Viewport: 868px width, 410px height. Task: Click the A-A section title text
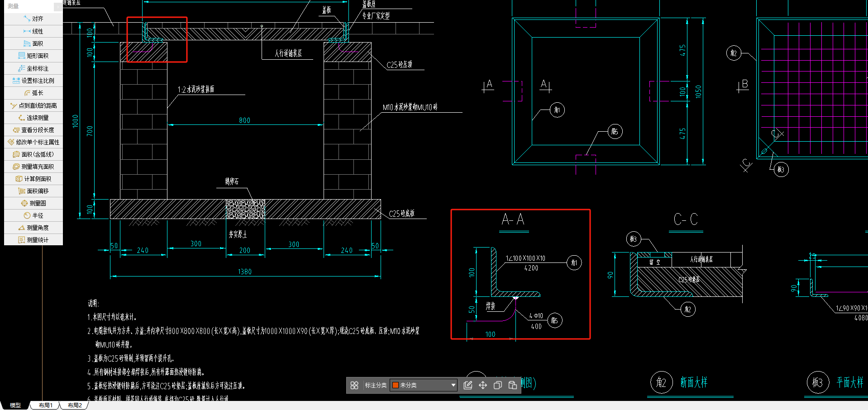pyautogui.click(x=513, y=219)
